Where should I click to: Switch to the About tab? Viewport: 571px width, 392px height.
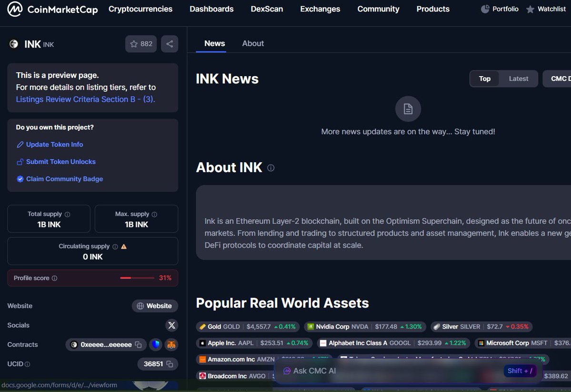(253, 44)
